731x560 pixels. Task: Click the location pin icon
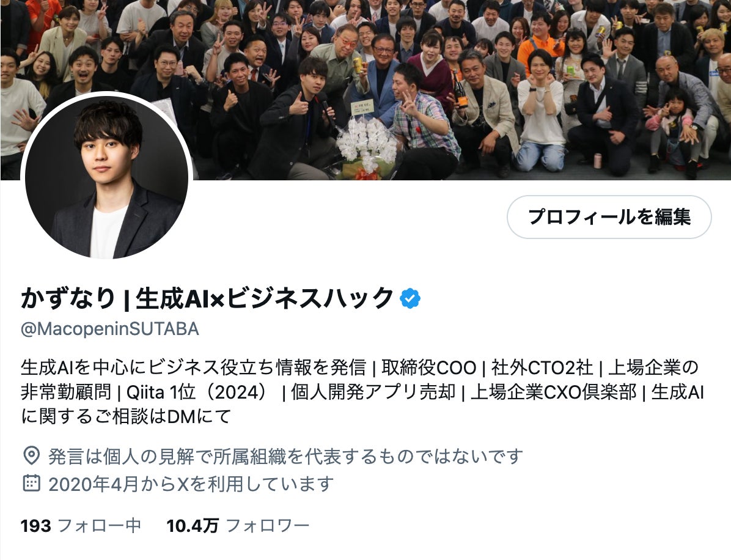(31, 455)
